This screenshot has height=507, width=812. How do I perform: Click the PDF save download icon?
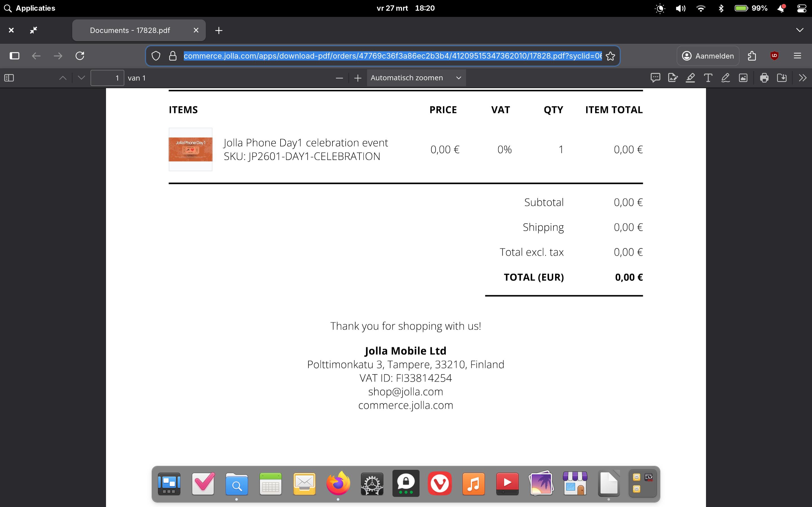tap(782, 78)
